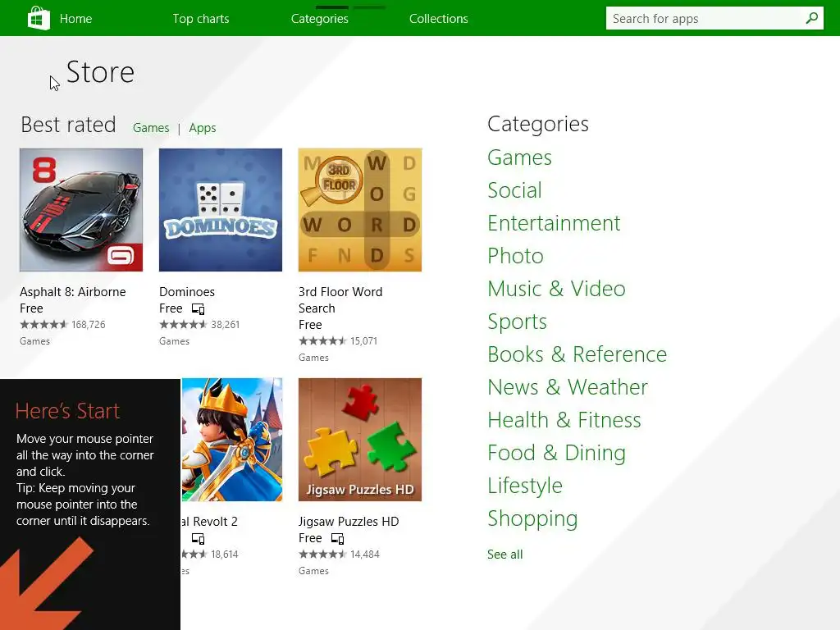Open the Social category
The image size is (840, 630).
tap(514, 190)
